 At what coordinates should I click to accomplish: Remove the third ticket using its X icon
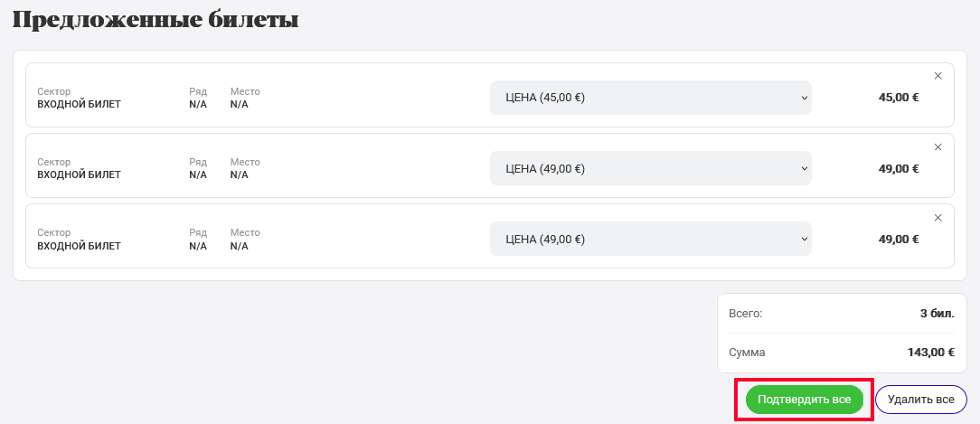[x=938, y=218]
